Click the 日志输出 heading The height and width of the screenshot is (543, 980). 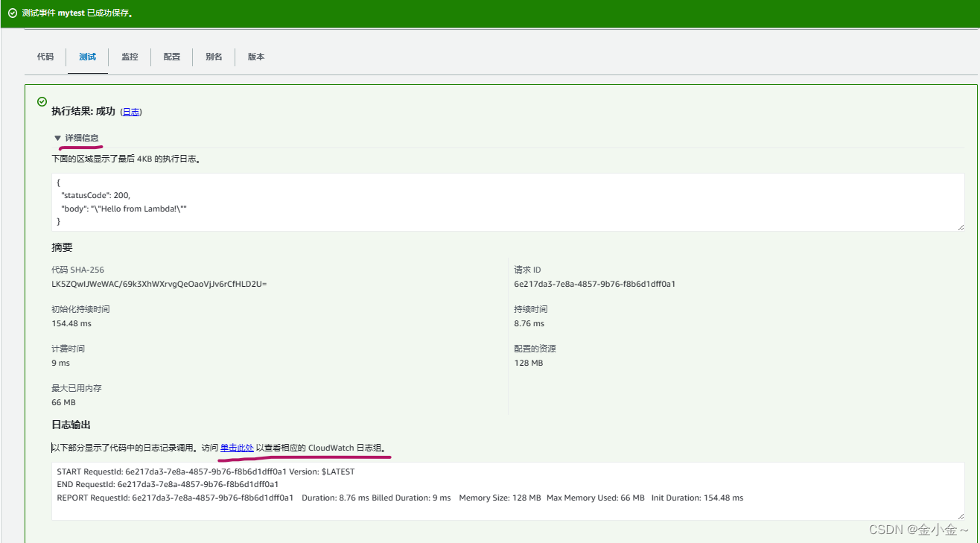click(71, 425)
